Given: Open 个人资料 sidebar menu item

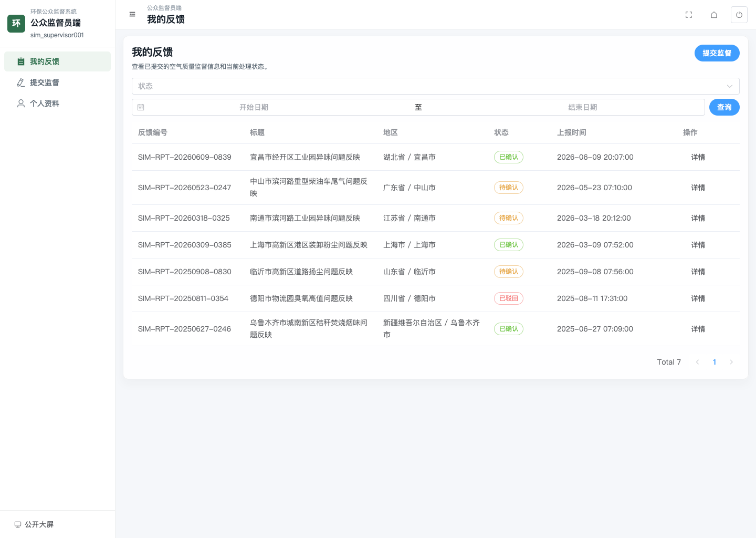Looking at the screenshot, I should tap(57, 104).
